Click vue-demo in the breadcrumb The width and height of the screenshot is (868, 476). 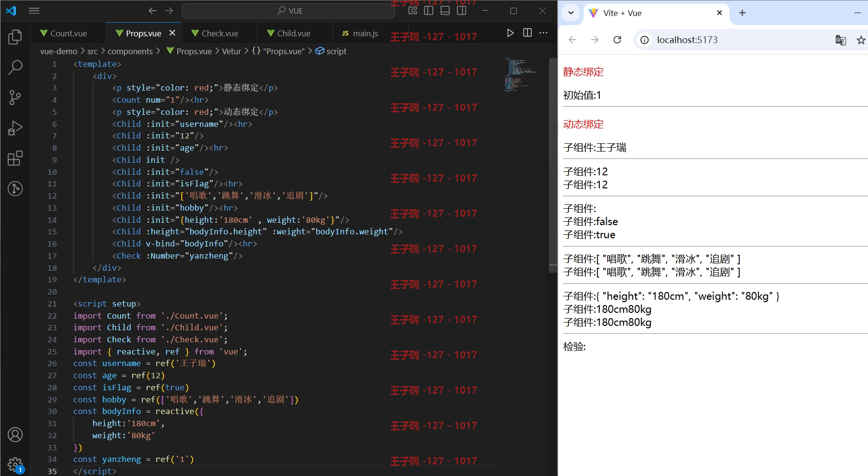click(x=59, y=51)
